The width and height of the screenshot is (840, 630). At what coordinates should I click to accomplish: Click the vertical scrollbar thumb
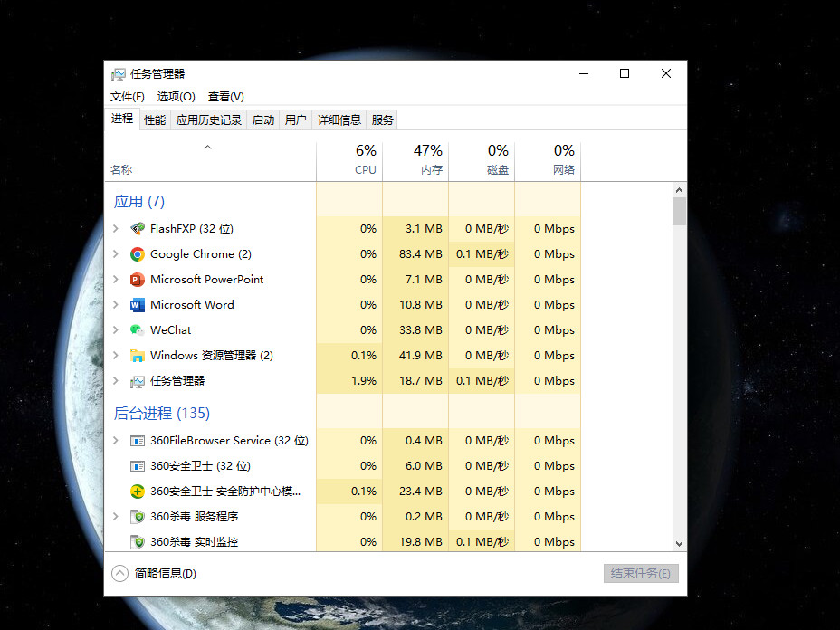[x=679, y=212]
